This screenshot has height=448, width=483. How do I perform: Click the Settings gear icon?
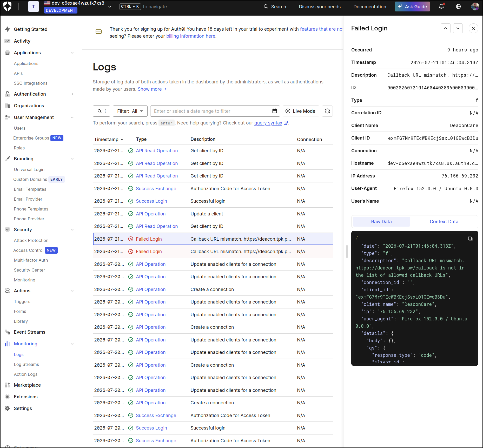8,409
